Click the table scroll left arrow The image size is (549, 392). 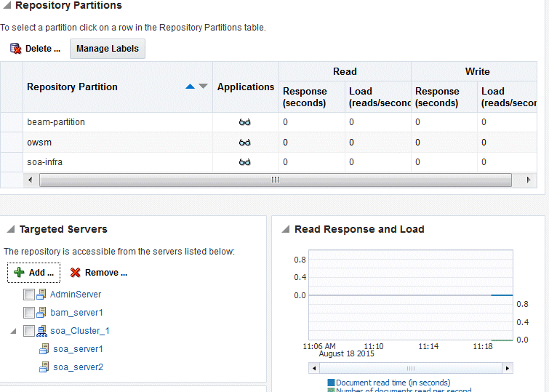pyautogui.click(x=30, y=180)
